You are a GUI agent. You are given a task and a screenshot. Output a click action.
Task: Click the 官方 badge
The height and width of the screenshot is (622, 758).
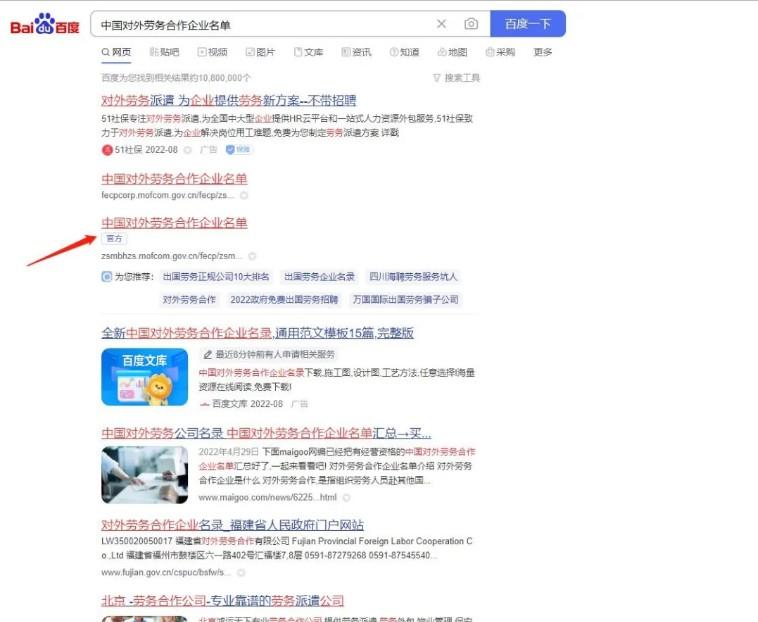(115, 239)
